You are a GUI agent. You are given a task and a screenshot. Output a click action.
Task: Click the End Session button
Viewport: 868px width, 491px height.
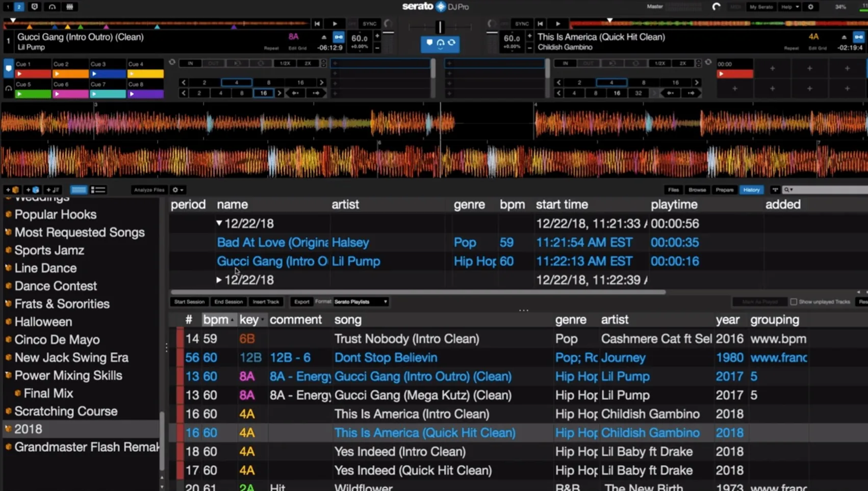(228, 302)
